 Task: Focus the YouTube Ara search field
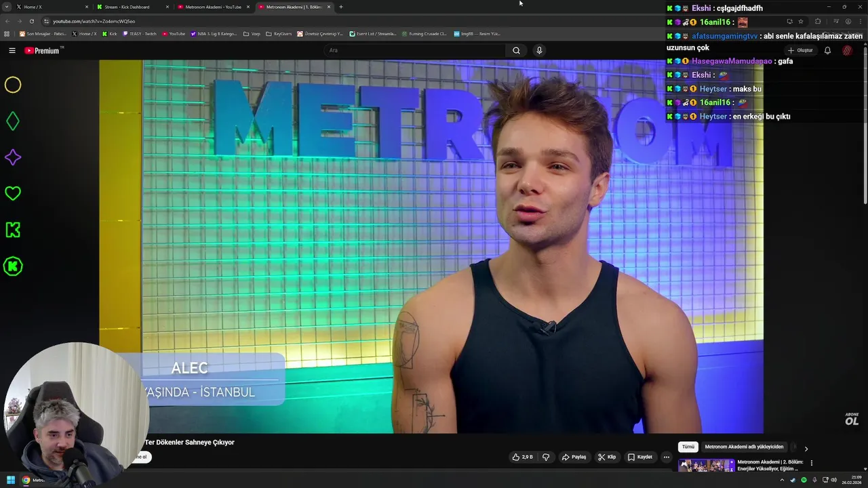[415, 50]
